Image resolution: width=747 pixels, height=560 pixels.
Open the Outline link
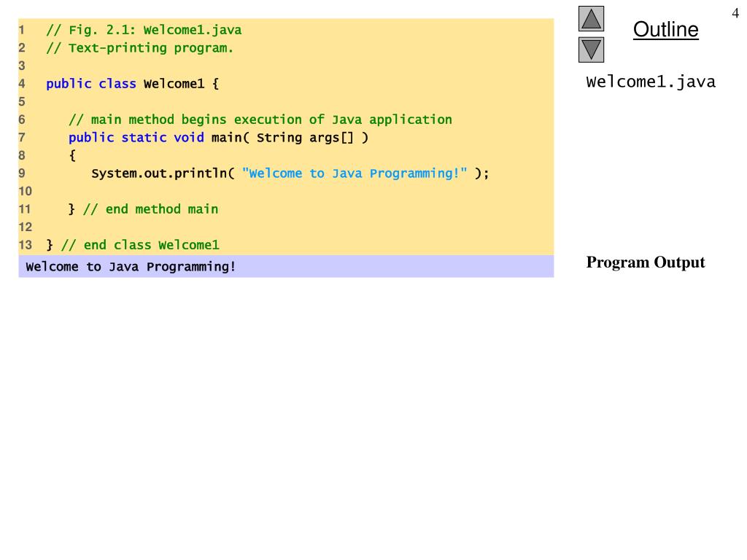(665, 29)
